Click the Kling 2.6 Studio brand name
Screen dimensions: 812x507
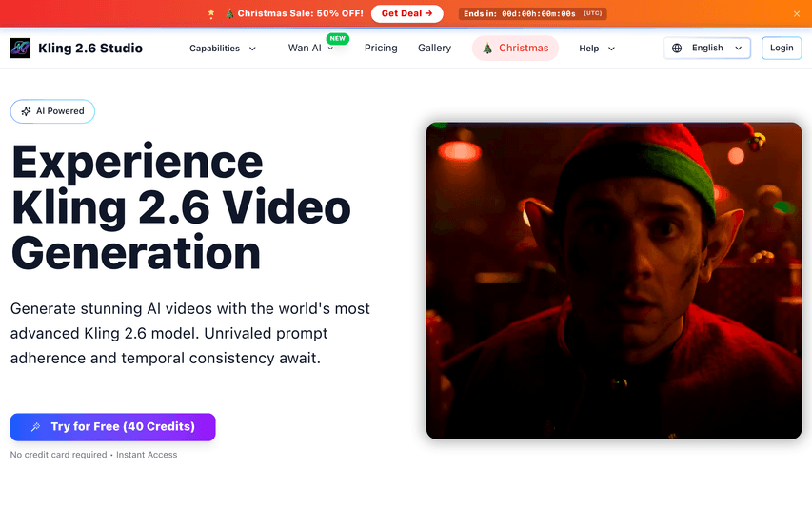90,49
